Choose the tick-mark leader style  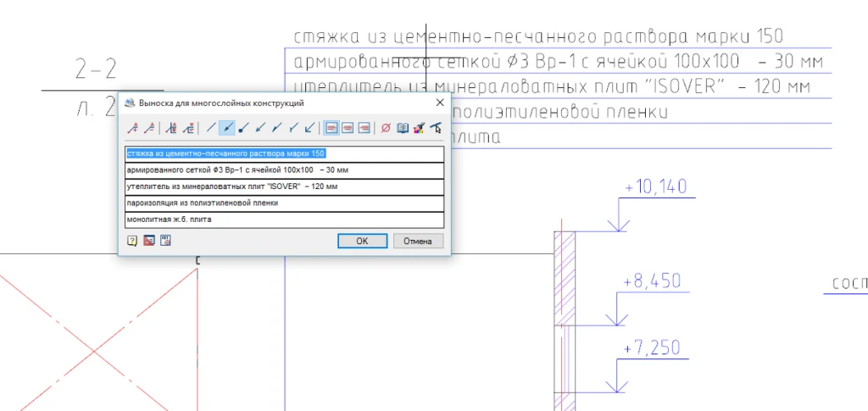293,128
